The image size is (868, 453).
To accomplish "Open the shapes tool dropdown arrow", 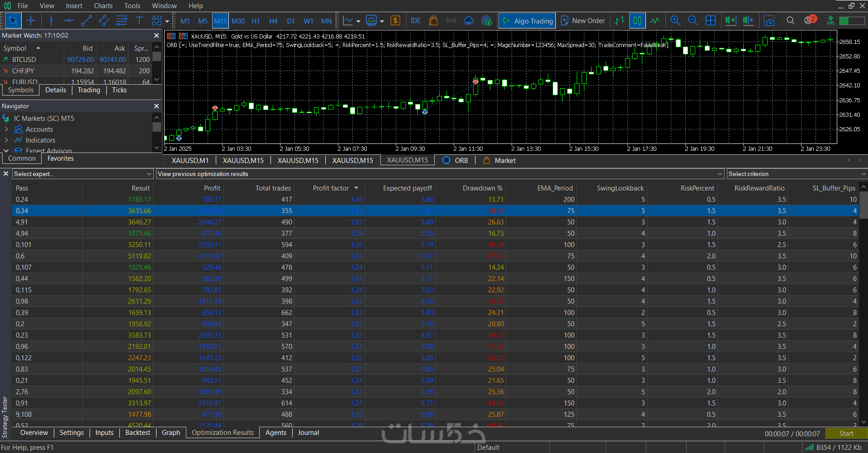I will (167, 21).
